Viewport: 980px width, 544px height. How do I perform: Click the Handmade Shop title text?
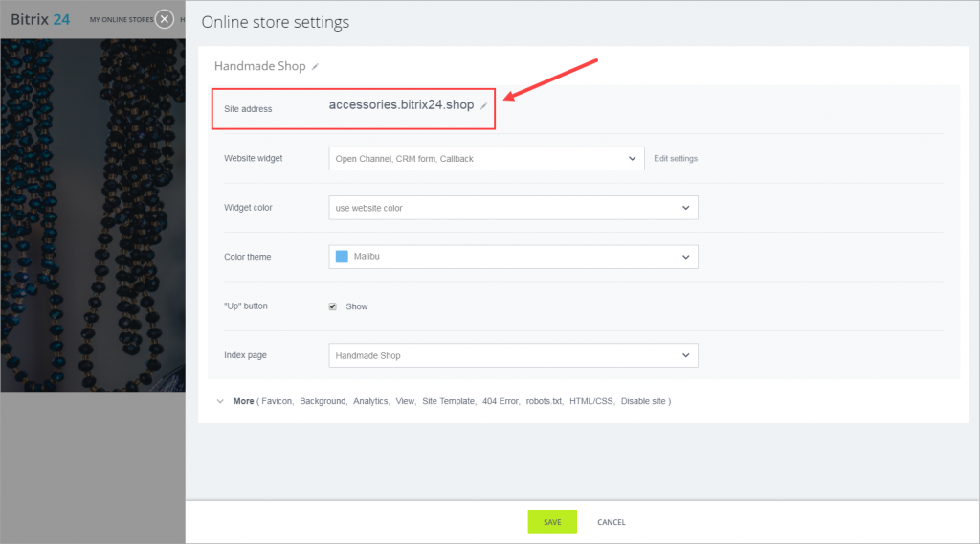[x=260, y=66]
